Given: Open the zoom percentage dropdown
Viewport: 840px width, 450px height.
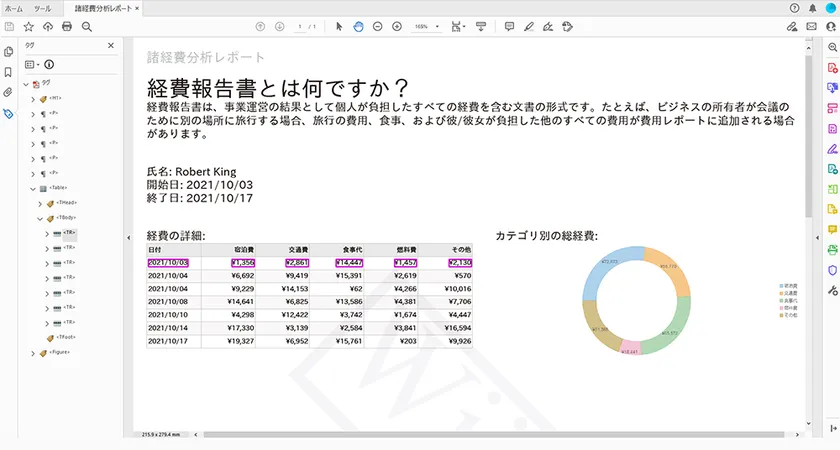Looking at the screenshot, I should [x=425, y=26].
